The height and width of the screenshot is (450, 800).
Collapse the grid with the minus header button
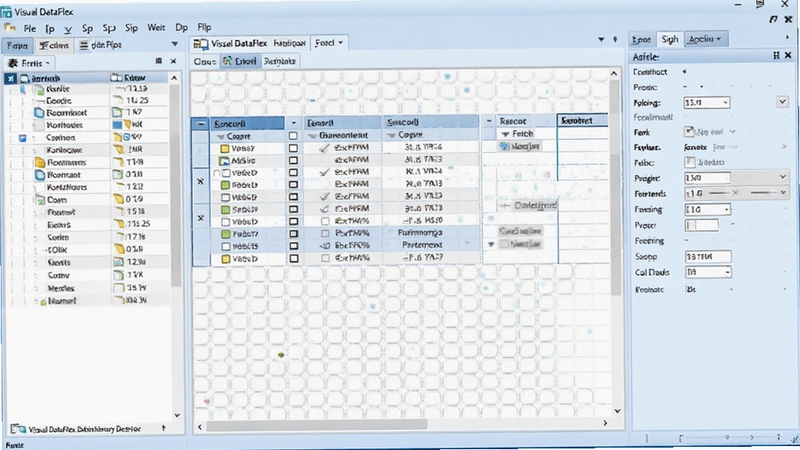pyautogui.click(x=202, y=123)
